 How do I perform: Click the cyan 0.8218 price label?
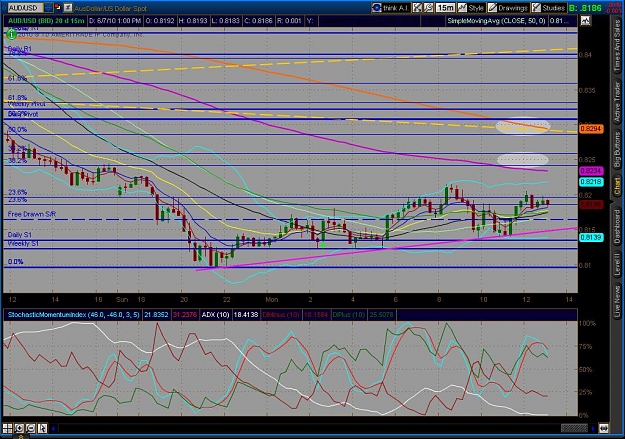591,182
